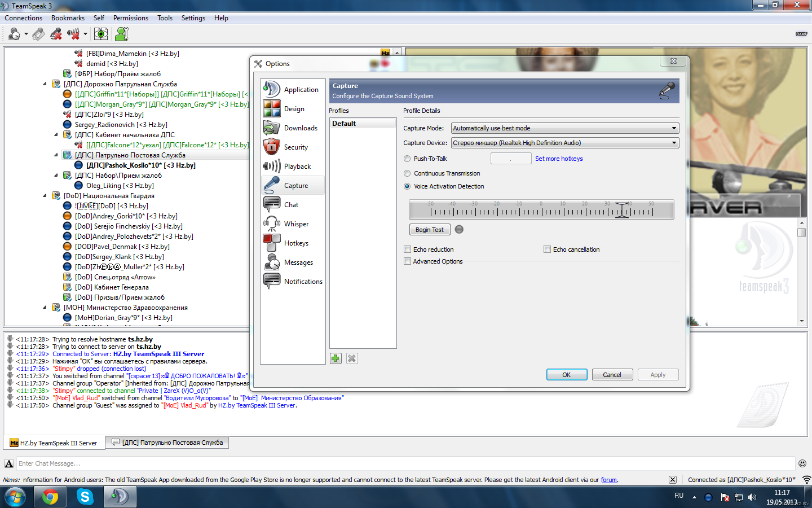Open the Playback options section

point(293,166)
